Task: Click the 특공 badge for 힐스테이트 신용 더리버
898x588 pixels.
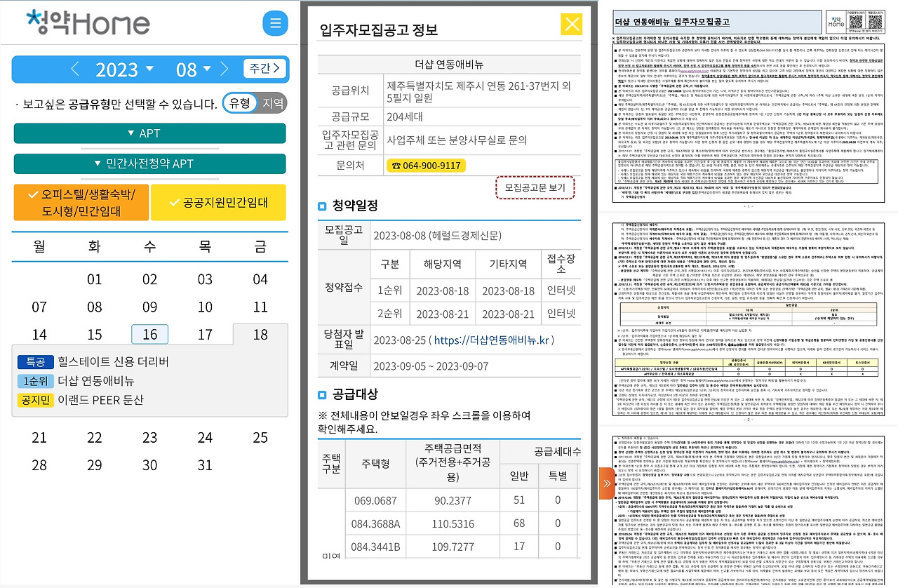Action: [x=36, y=362]
